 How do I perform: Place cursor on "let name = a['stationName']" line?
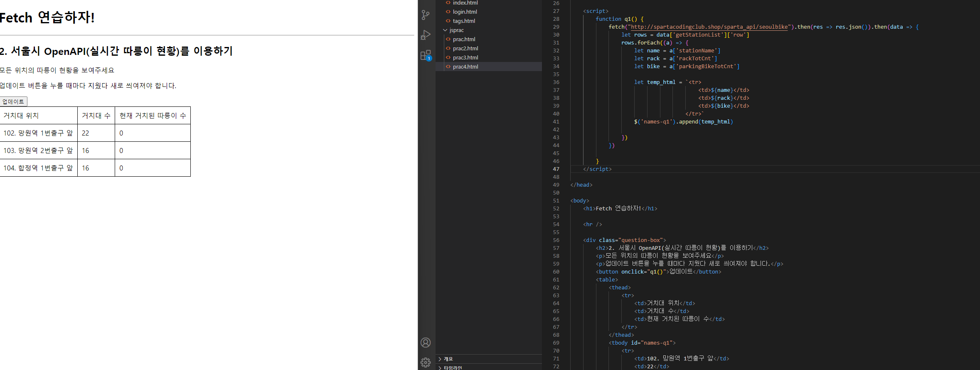point(677,51)
